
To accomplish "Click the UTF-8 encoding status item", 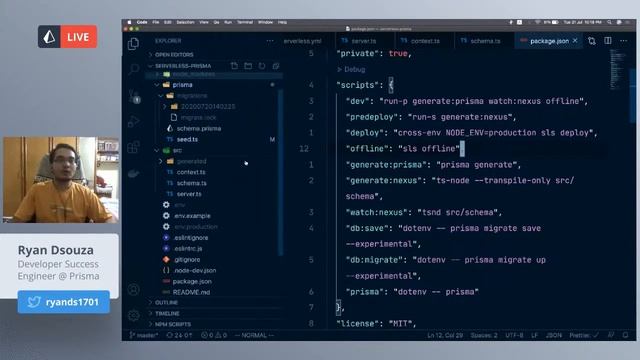I will tap(514, 336).
